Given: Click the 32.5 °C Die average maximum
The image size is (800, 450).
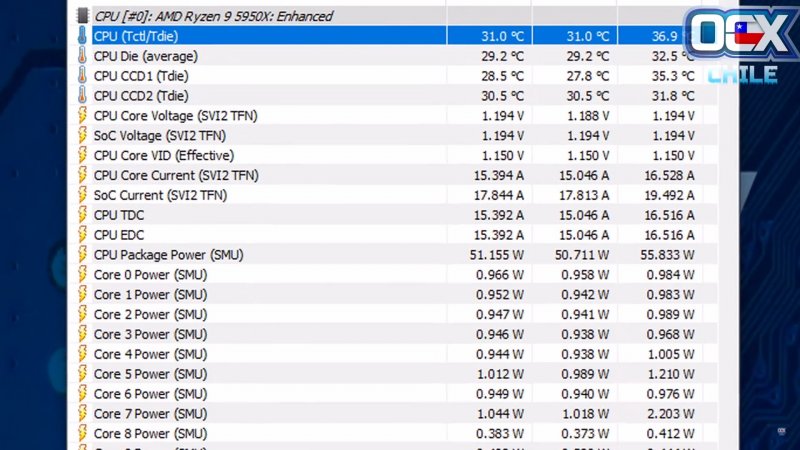Looking at the screenshot, I should [671, 56].
